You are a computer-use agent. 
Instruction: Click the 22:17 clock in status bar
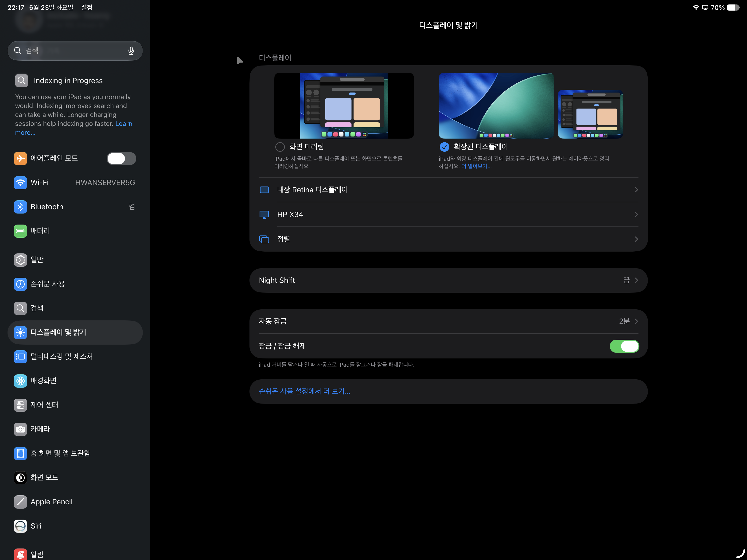(x=16, y=8)
